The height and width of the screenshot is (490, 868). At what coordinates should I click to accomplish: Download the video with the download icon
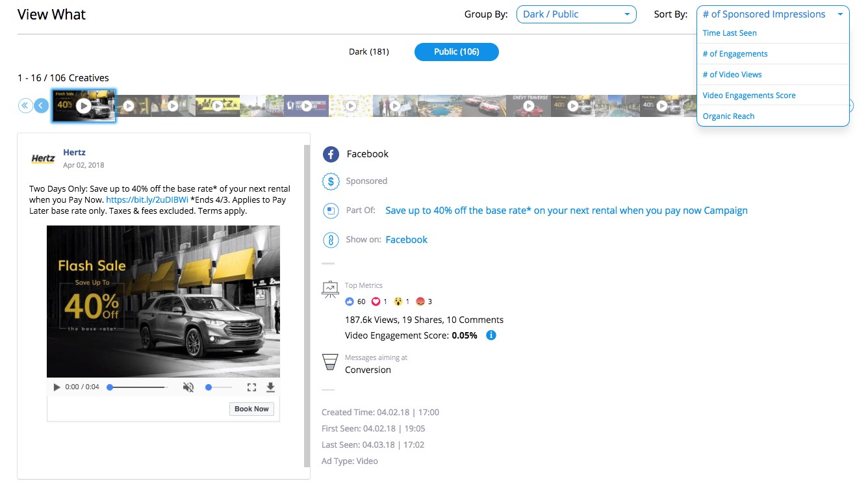coord(271,387)
